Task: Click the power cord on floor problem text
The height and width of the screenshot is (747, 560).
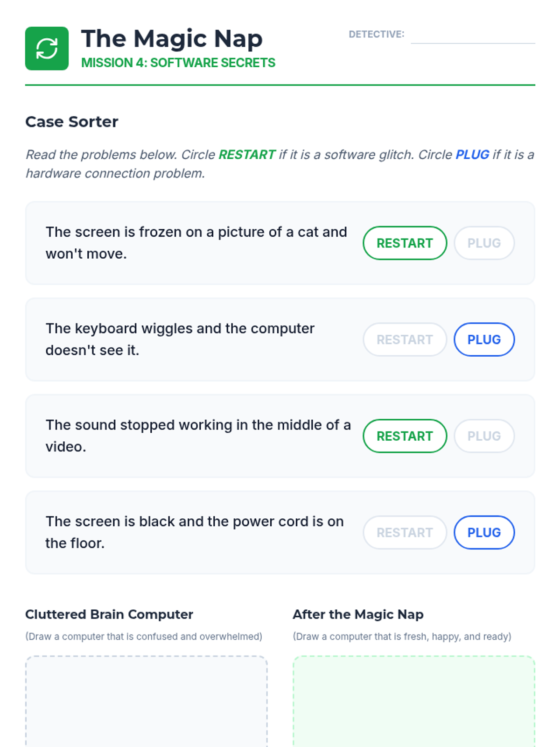Action: click(x=194, y=532)
